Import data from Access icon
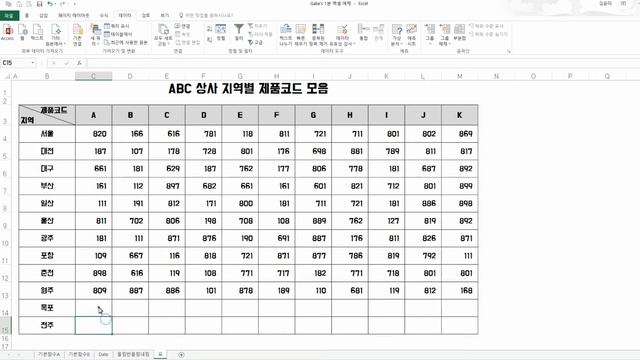This screenshot has width=640, height=360. point(7,32)
